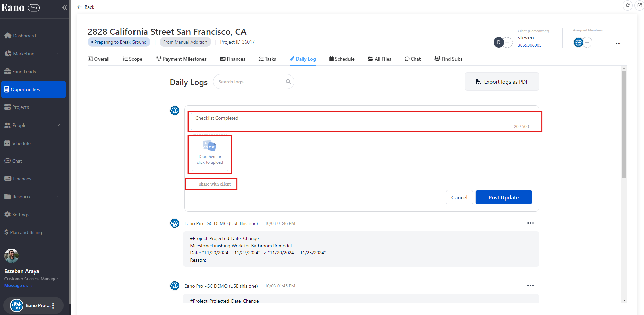This screenshot has width=644, height=315.
Task: Enable the share with client checkbox
Action: pyautogui.click(x=194, y=184)
